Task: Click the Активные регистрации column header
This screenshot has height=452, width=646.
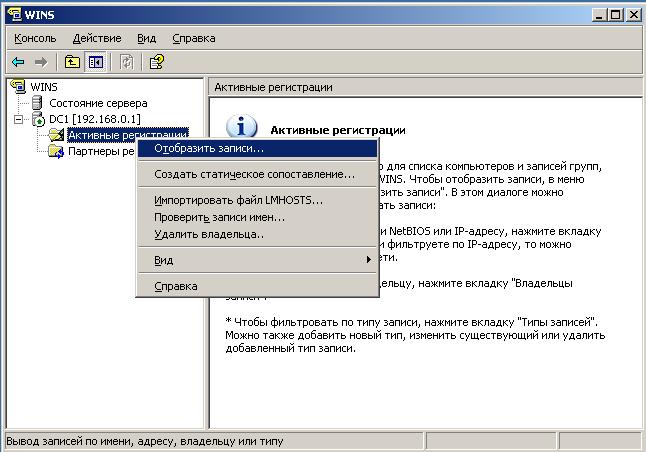Action: click(426, 87)
